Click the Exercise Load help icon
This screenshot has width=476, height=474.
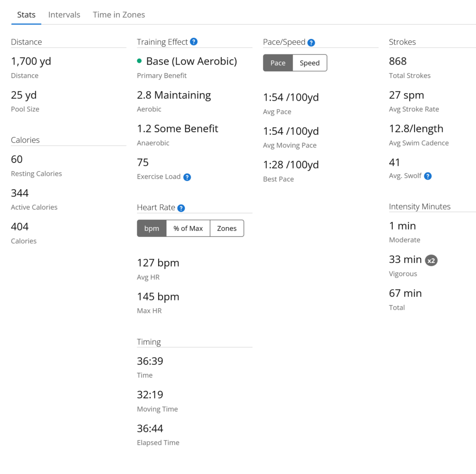coord(187,177)
